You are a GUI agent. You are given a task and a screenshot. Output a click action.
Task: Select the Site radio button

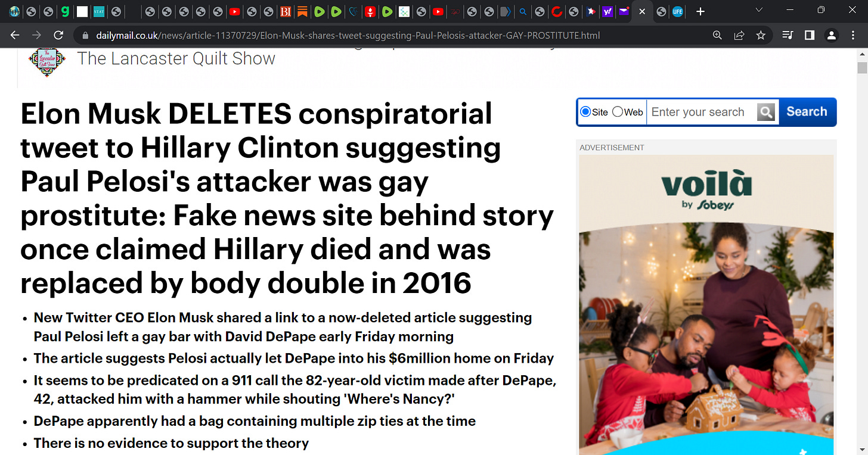tap(585, 112)
